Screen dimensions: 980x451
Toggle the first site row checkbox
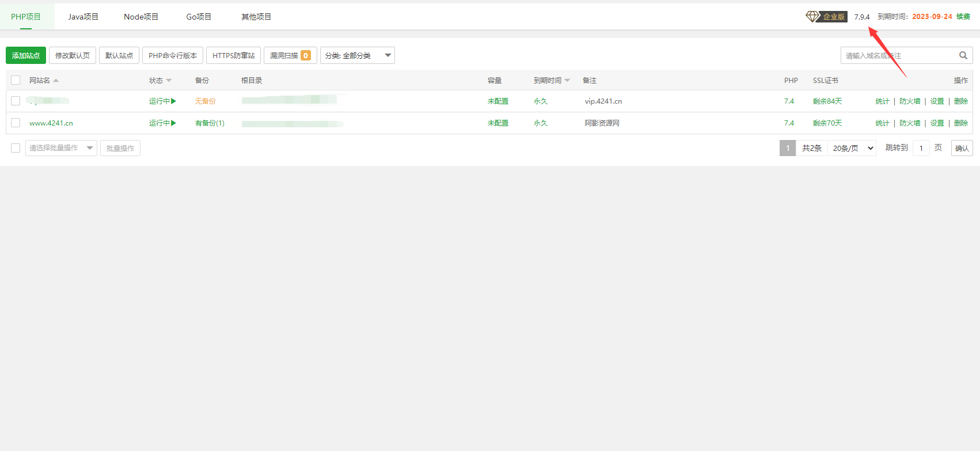click(16, 101)
